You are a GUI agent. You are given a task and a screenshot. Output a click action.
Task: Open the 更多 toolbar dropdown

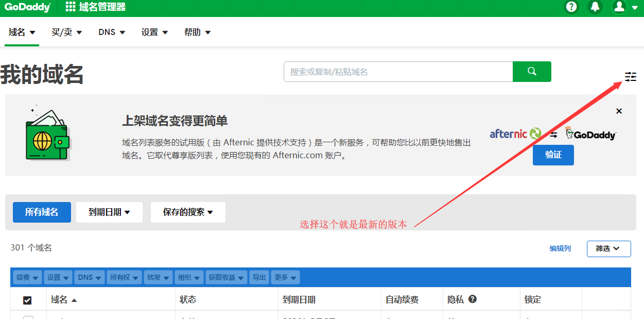[x=286, y=277]
